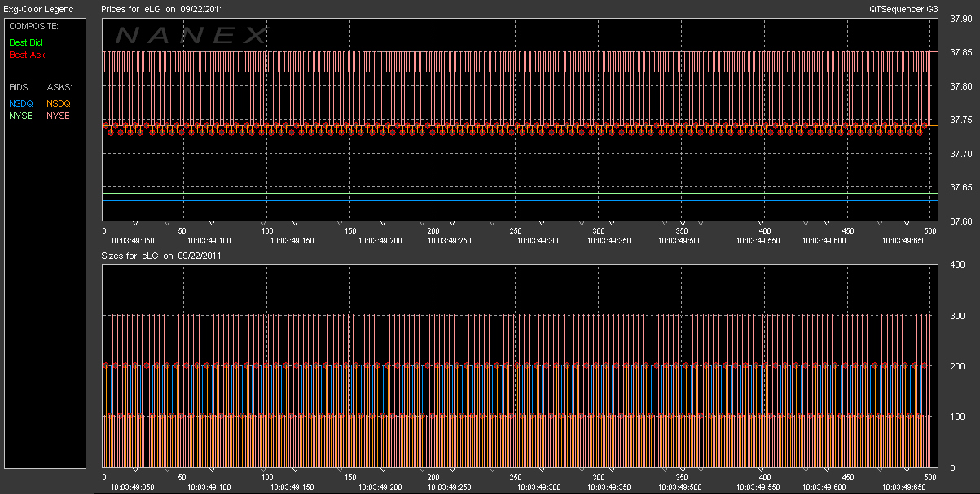The height and width of the screenshot is (494, 980).
Task: Click the 37.60 price axis value
Action: [960, 221]
